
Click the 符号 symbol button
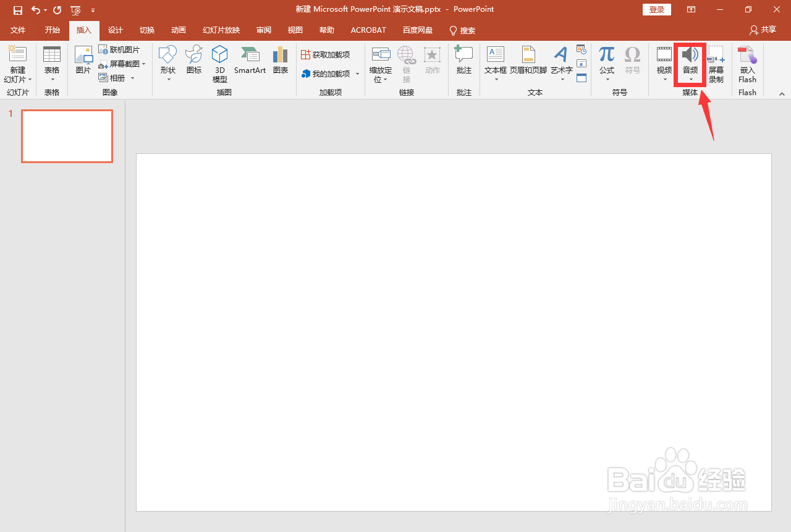(633, 61)
